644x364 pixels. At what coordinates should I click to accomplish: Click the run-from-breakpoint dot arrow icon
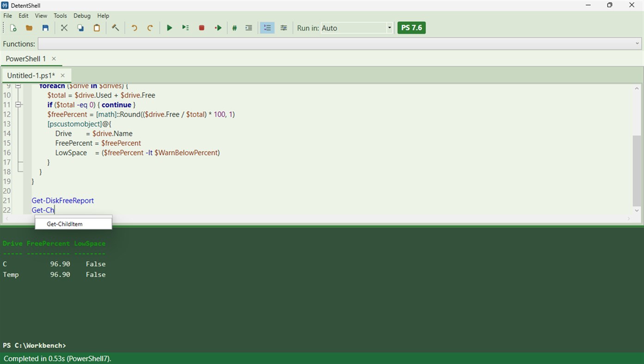(218, 28)
